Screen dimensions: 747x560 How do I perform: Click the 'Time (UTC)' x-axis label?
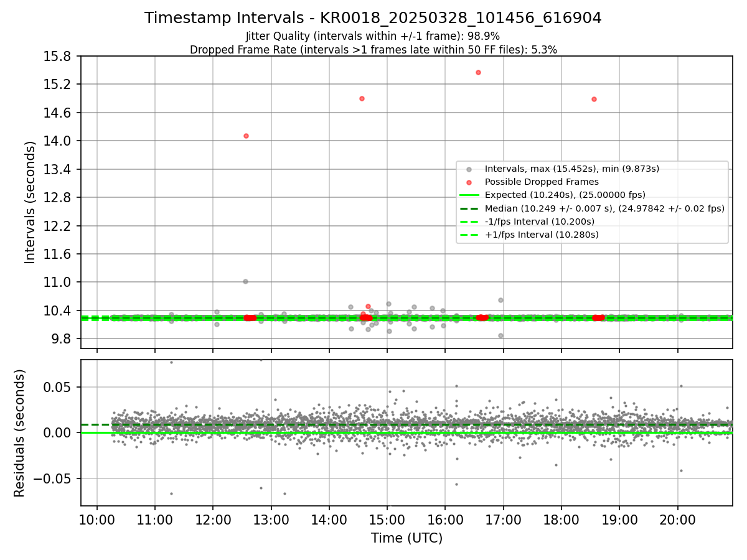(x=406, y=538)
